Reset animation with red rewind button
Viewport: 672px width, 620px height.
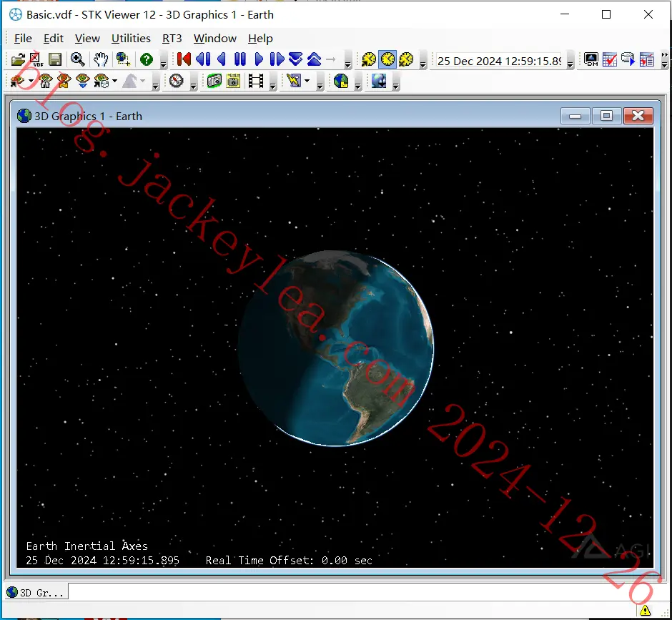[184, 59]
